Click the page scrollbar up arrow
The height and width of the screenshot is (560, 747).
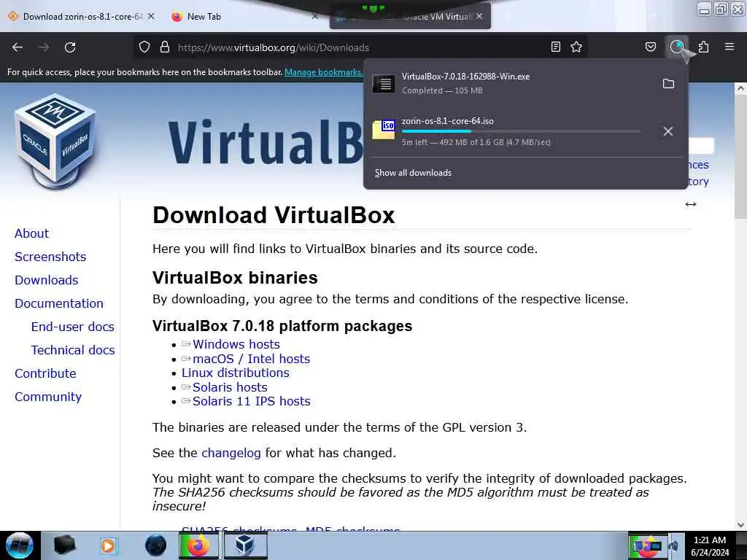click(740, 88)
